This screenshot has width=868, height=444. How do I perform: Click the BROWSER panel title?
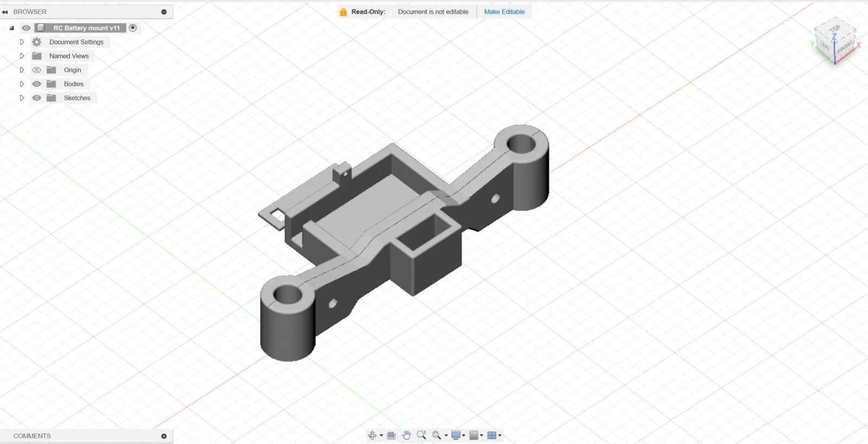pos(30,12)
